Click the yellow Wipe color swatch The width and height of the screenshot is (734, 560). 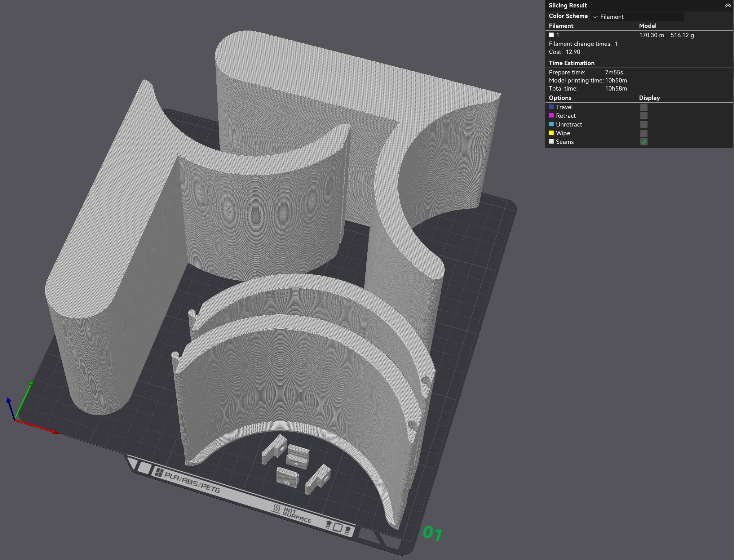point(551,133)
